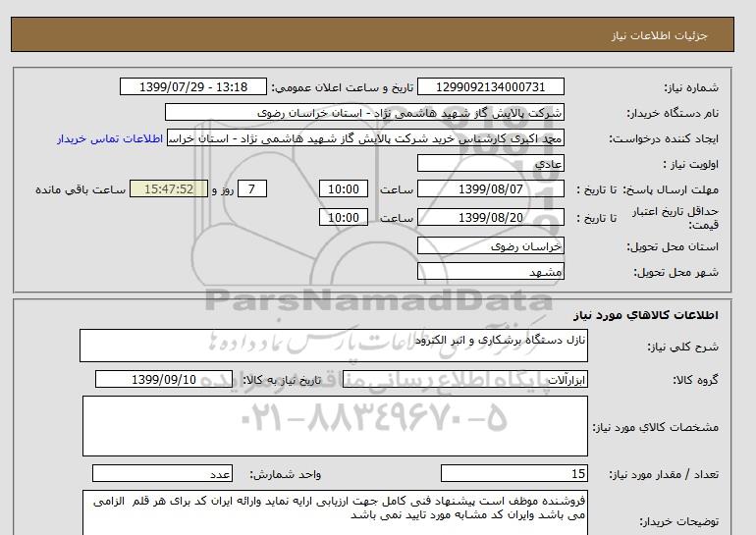
Task: Click the نام دستگاه خریدار label
Action: click(x=673, y=113)
